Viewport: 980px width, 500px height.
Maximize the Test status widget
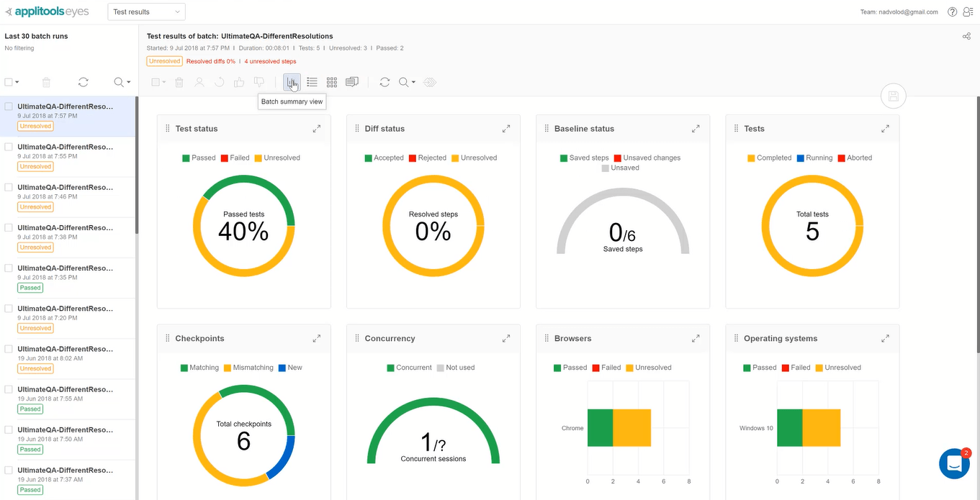317,129
